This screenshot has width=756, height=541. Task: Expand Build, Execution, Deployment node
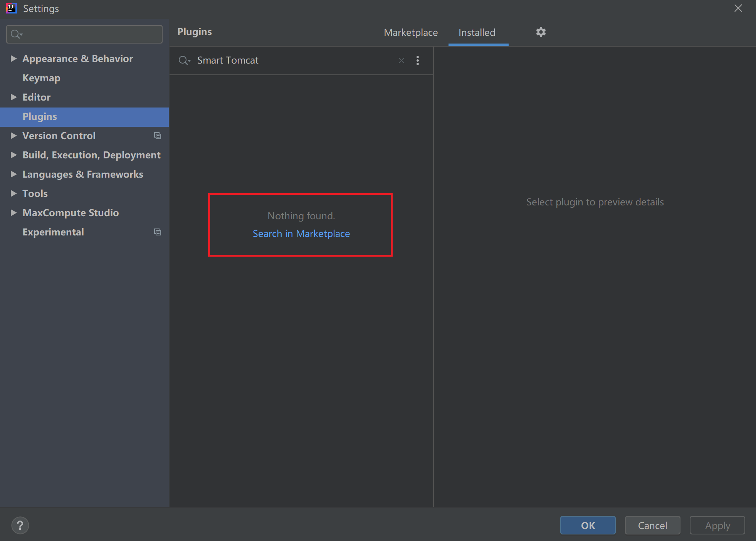click(x=13, y=155)
